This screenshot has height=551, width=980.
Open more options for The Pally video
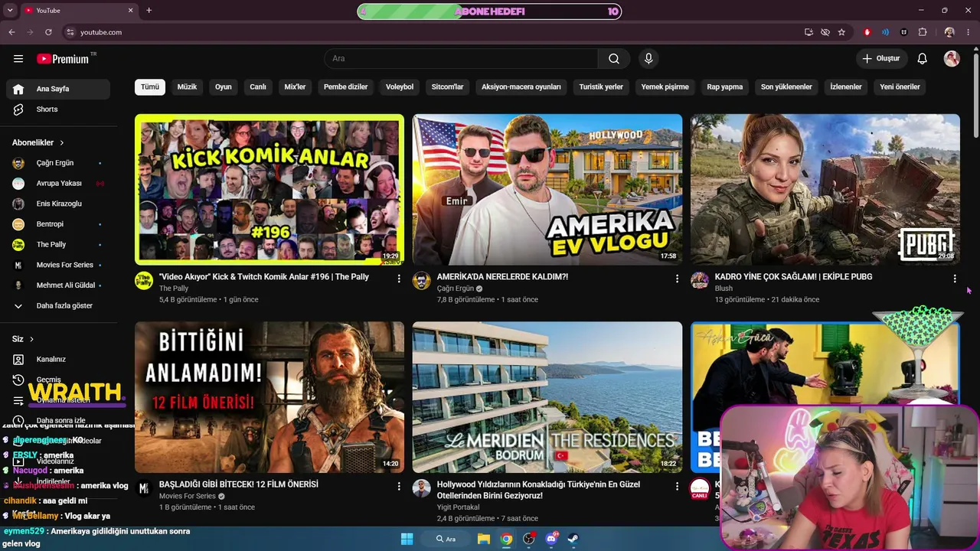point(399,279)
